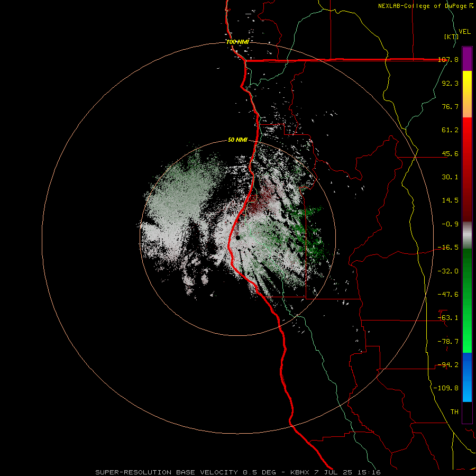476x476 pixels.
Task: Click the -16.5 legend value
Action: click(x=448, y=248)
